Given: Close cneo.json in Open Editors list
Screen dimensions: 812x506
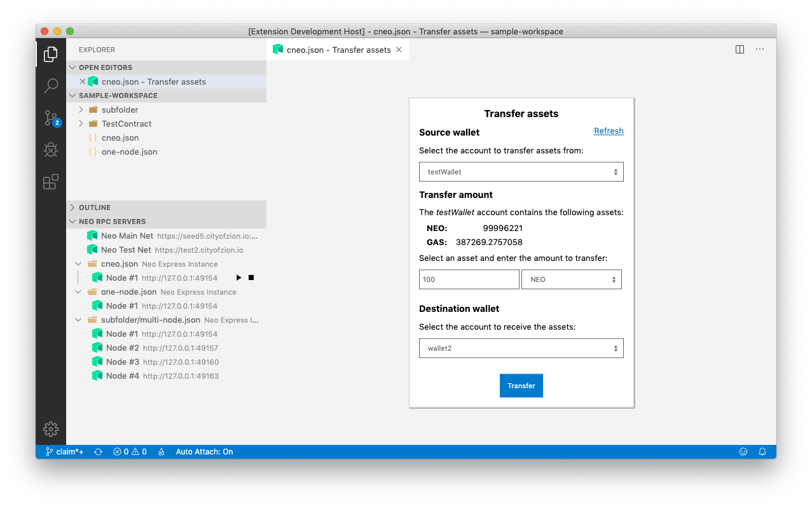Looking at the screenshot, I should [82, 81].
